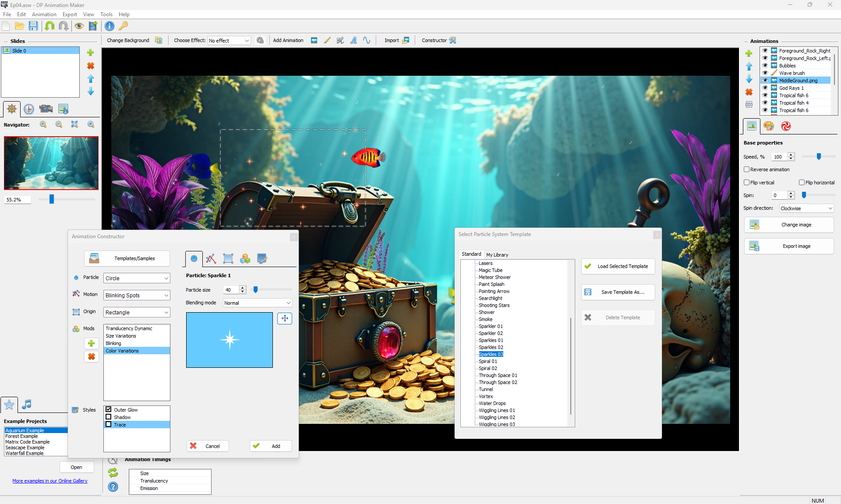Viewport: 841px width, 504px height.
Task: Open the Motion Blinking Spots dropdown
Action: tap(137, 296)
